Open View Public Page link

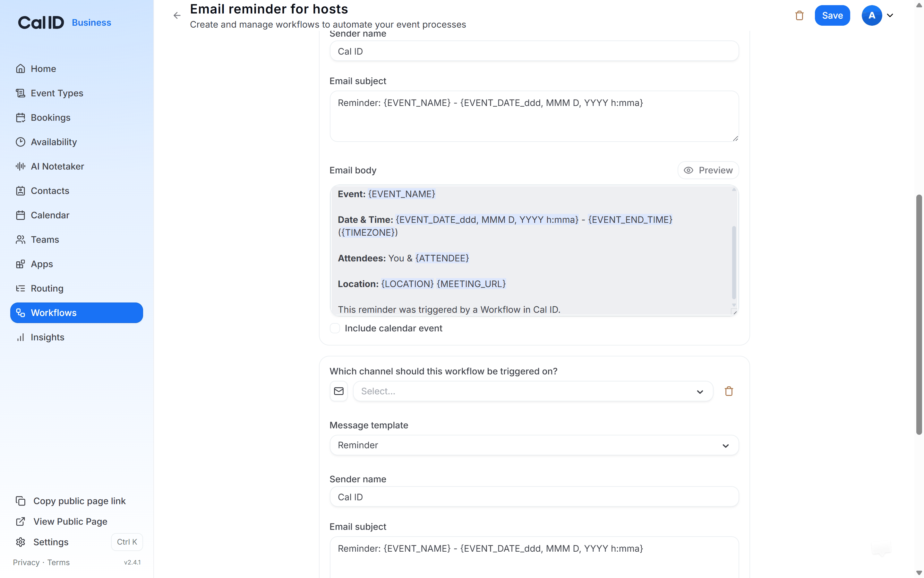point(70,521)
